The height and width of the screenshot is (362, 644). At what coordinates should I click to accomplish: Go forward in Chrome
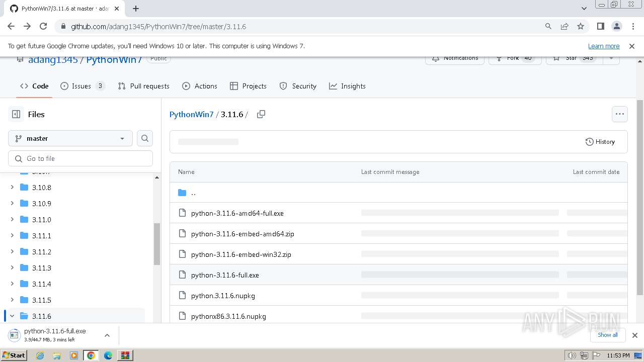(x=27, y=26)
